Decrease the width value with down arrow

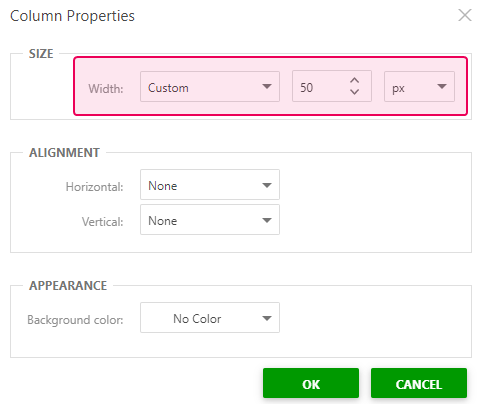355,92
